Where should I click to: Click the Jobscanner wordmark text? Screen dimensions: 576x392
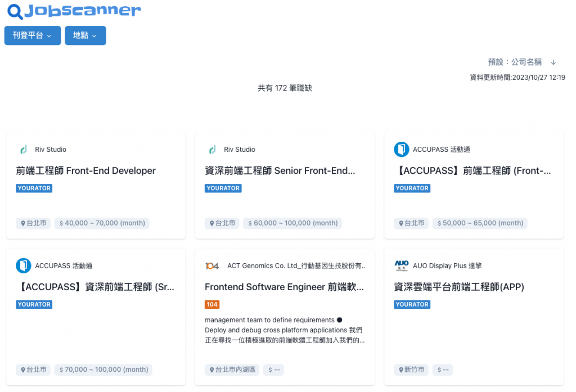click(x=83, y=10)
